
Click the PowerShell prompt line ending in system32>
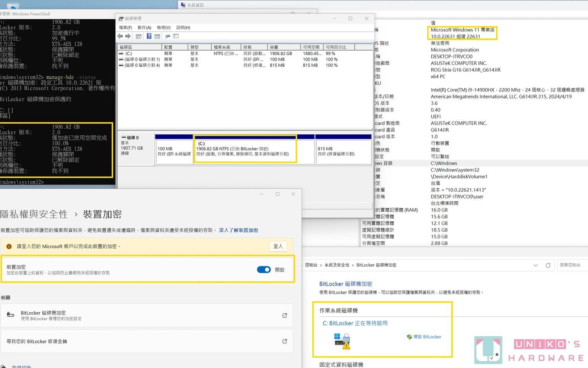point(22,182)
